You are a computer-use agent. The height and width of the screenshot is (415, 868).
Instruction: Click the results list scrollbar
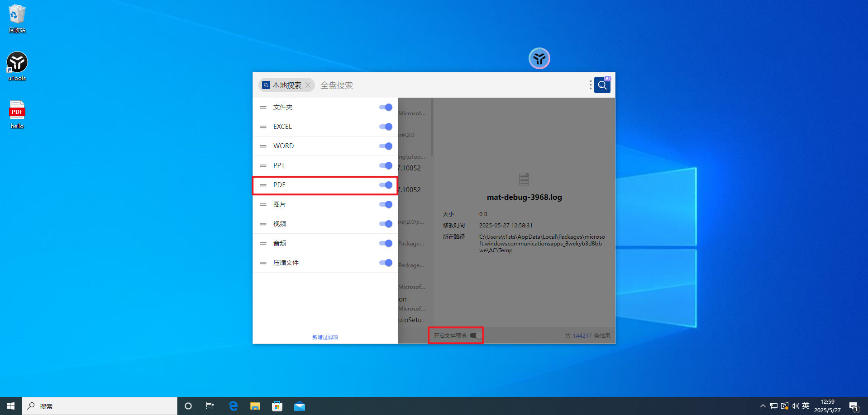pos(432,127)
